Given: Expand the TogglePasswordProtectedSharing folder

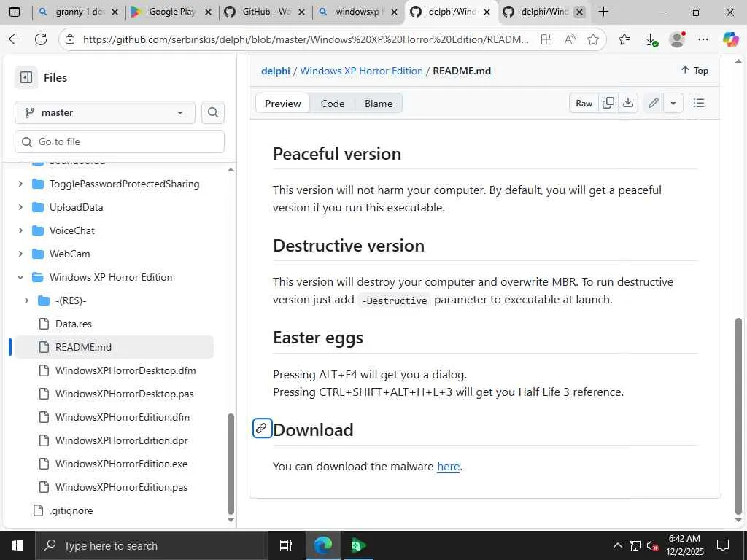Looking at the screenshot, I should 20,184.
